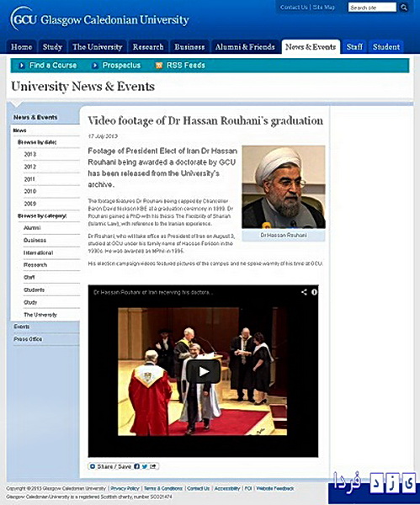
Task: Click the News item in sidebar
Action: (x=19, y=130)
